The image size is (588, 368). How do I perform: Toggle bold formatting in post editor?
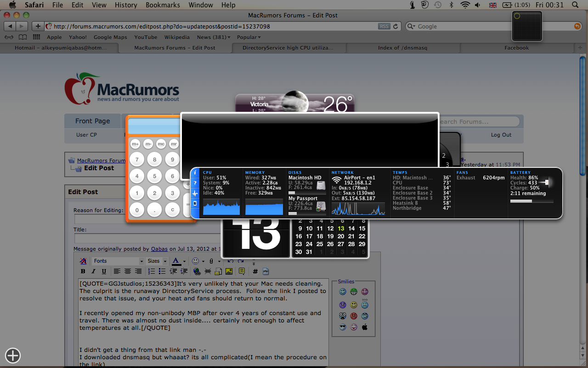click(x=84, y=271)
